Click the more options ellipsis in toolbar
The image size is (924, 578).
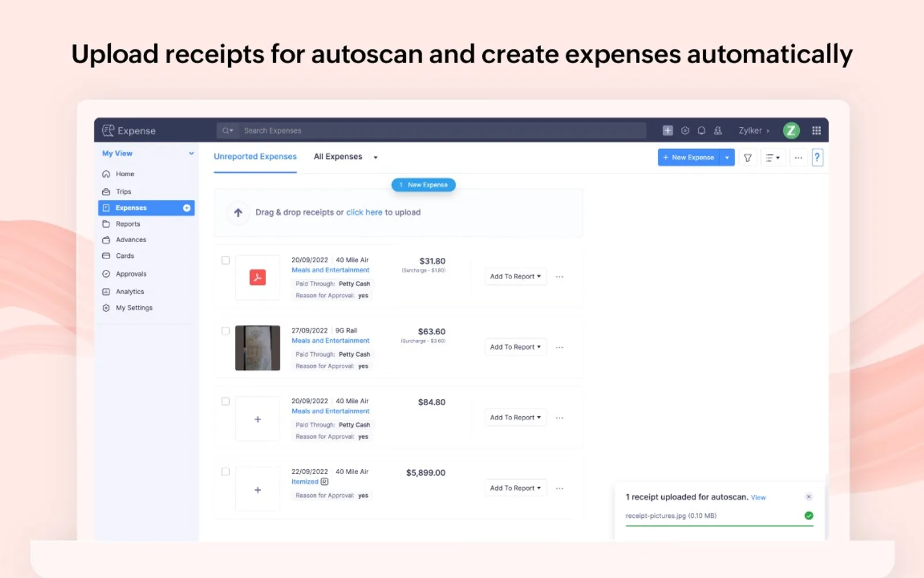tap(798, 158)
